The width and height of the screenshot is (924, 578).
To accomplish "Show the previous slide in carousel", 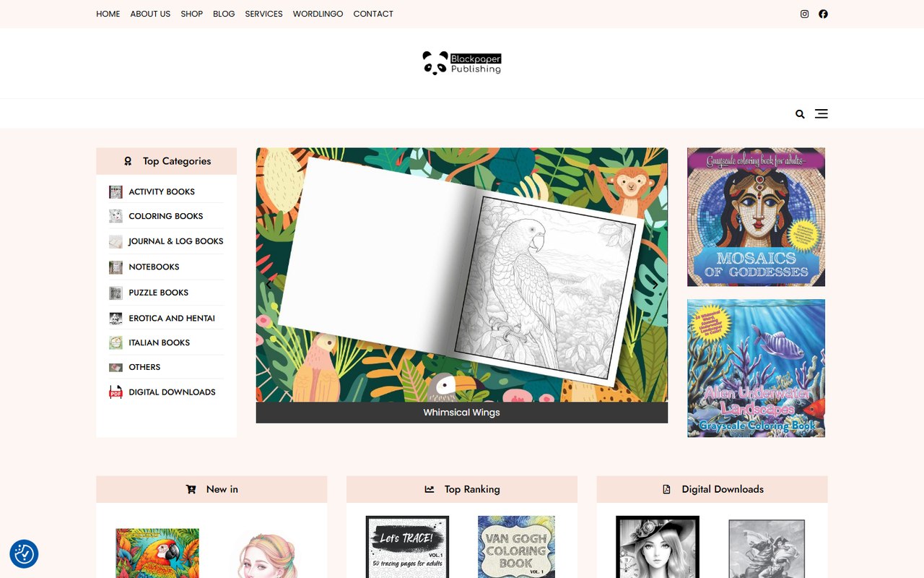I will point(269,284).
